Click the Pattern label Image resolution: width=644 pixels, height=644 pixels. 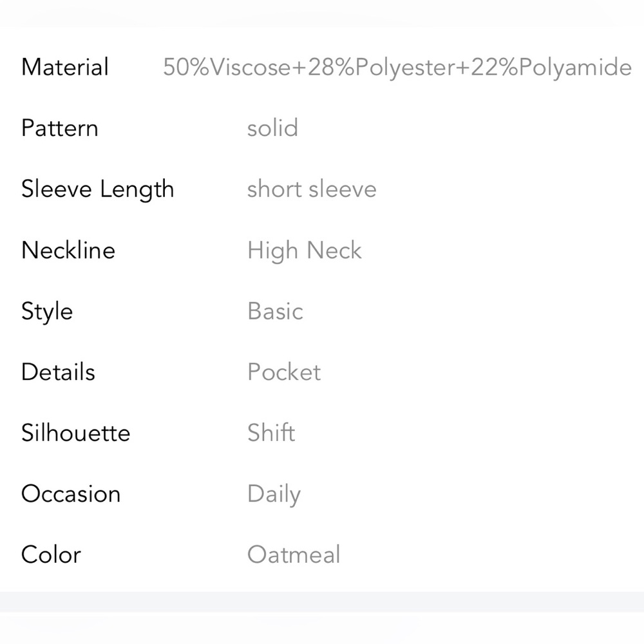coord(60,128)
